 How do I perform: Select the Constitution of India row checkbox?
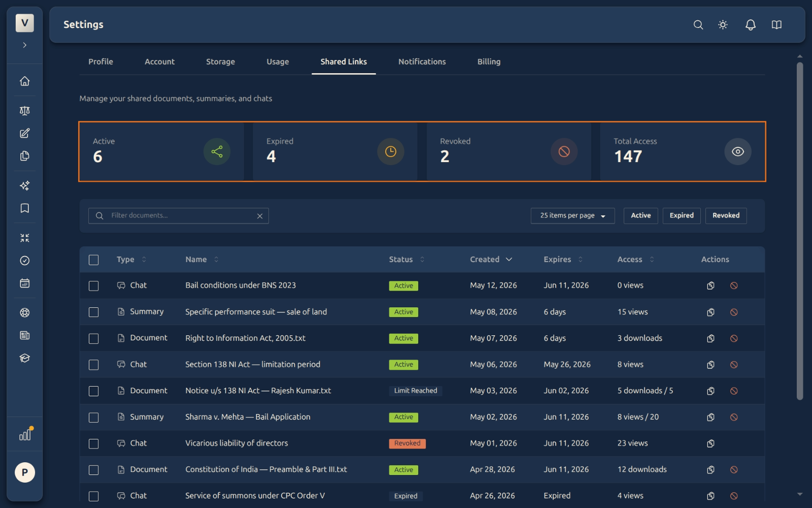pos(93,470)
